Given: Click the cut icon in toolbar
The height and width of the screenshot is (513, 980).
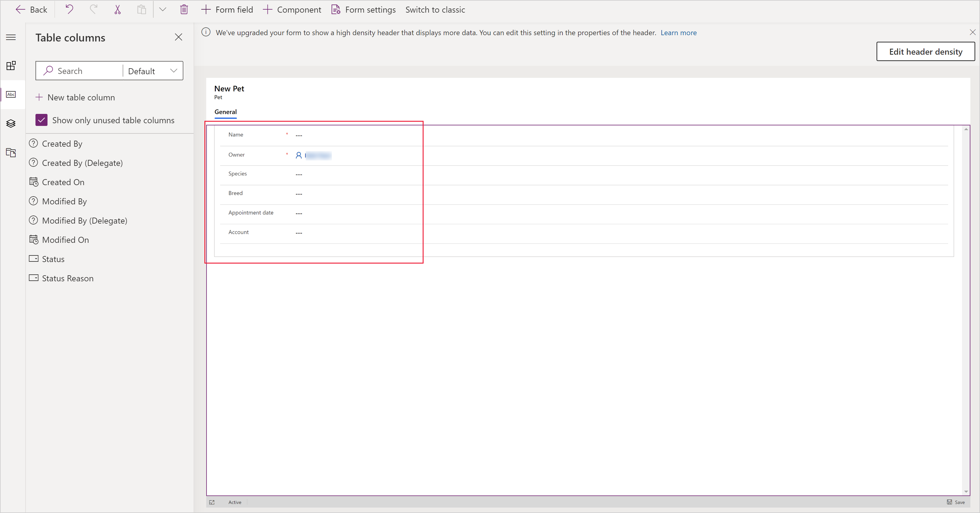Looking at the screenshot, I should (x=117, y=10).
